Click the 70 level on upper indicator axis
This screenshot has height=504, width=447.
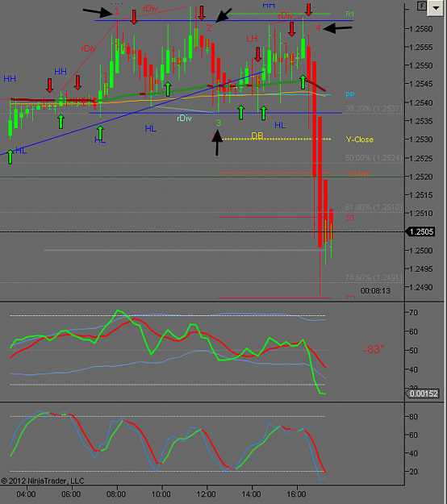click(x=414, y=312)
